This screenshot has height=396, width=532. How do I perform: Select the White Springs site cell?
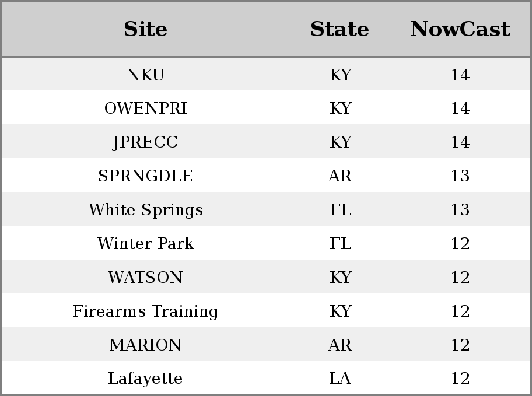point(146,210)
